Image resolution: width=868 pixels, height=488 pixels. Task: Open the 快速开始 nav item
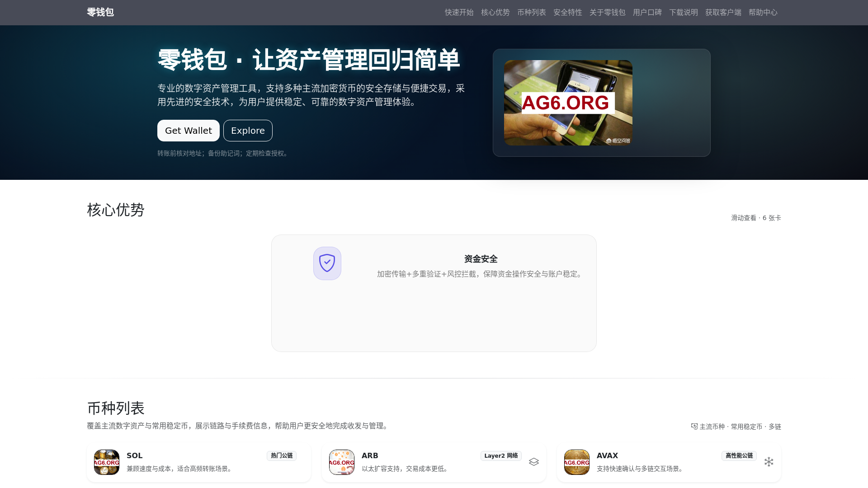(x=459, y=12)
